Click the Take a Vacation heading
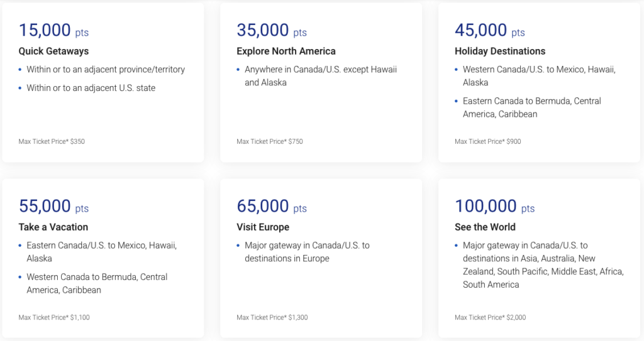The height and width of the screenshot is (341, 644). coord(53,227)
